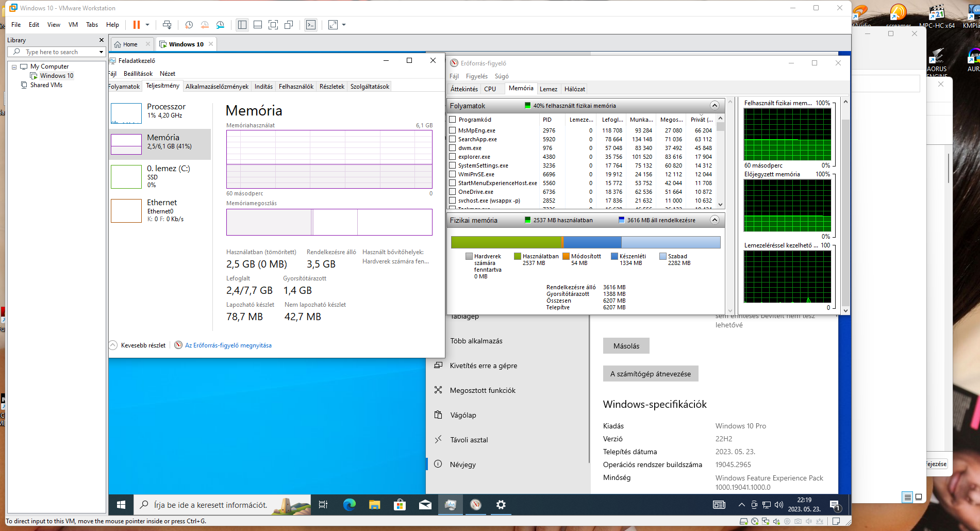
Task: Toggle the library sidebar view icon
Action: (x=242, y=25)
